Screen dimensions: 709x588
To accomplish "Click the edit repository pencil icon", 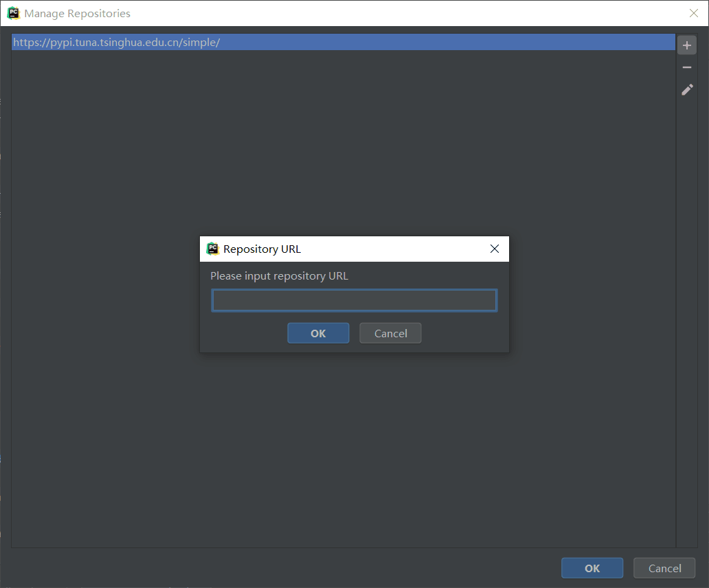I will tap(687, 89).
